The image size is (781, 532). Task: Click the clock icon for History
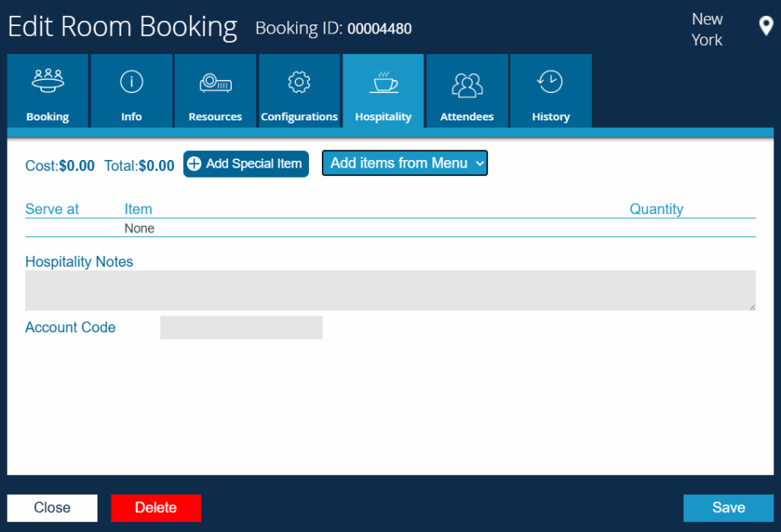click(x=550, y=82)
